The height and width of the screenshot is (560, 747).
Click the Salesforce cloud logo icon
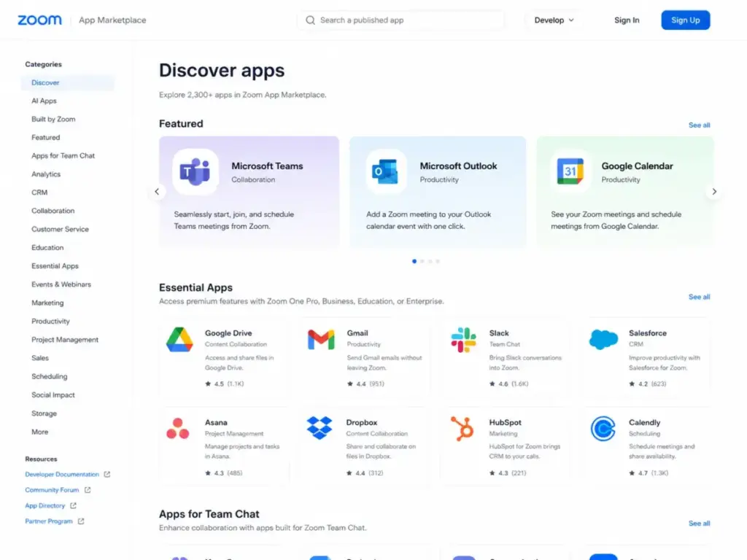(603, 339)
